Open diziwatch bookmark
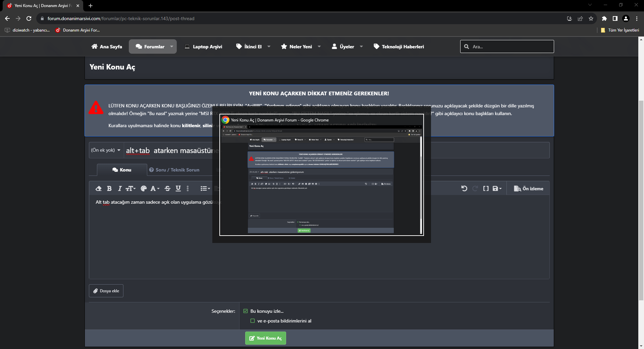 [x=27, y=30]
